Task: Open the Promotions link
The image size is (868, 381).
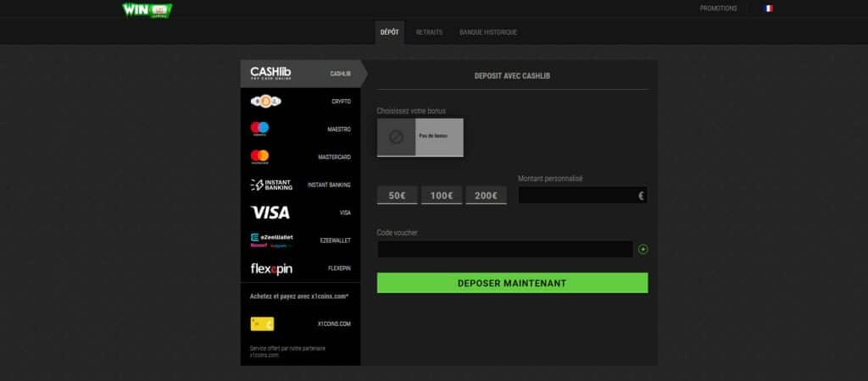Action: click(x=718, y=8)
